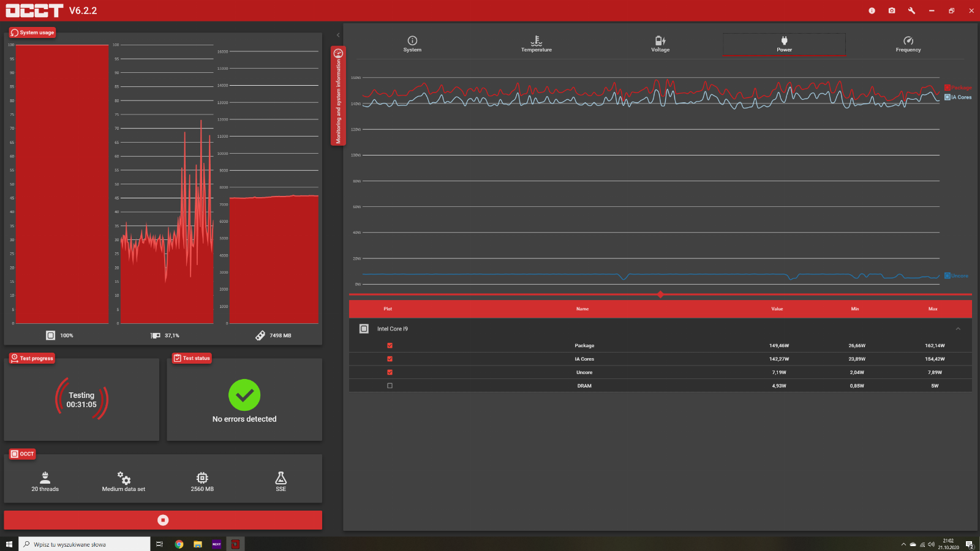Uncheck the Package plot checkbox
980x551 pixels.
pos(390,345)
